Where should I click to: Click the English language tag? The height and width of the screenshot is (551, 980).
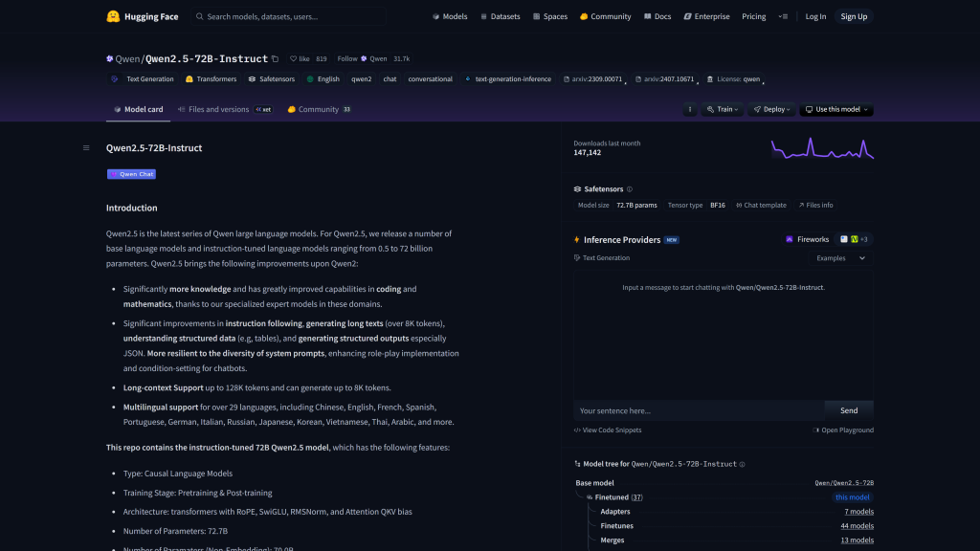pyautogui.click(x=323, y=79)
